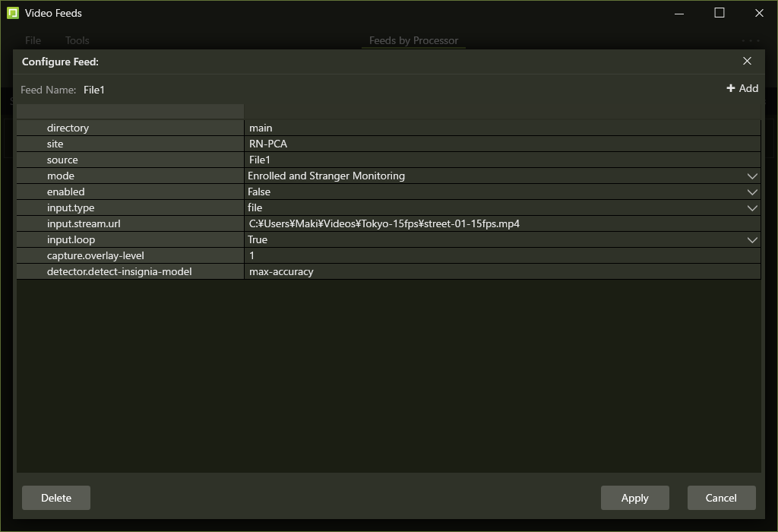778x532 pixels.
Task: Open the File menu
Action: [33, 40]
